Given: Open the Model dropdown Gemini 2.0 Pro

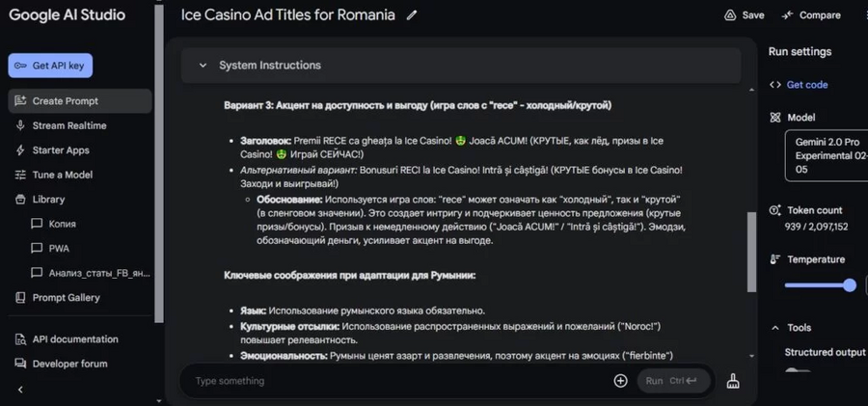Looking at the screenshot, I should (x=827, y=156).
